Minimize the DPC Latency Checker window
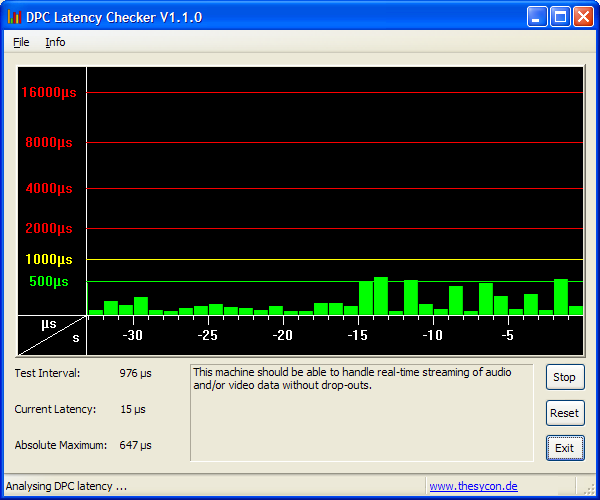Screen dimensions: 600x500 [536, 17]
